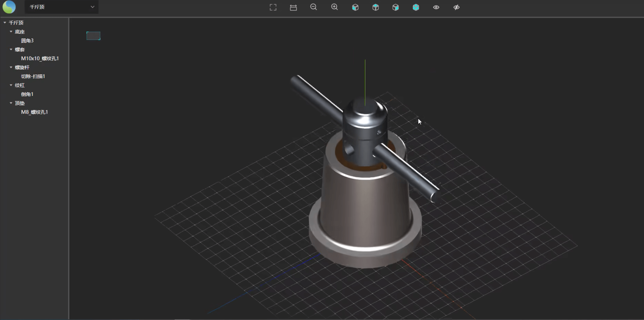The height and width of the screenshot is (320, 644).
Task: Select the 圆角3 feature item
Action: (x=27, y=41)
